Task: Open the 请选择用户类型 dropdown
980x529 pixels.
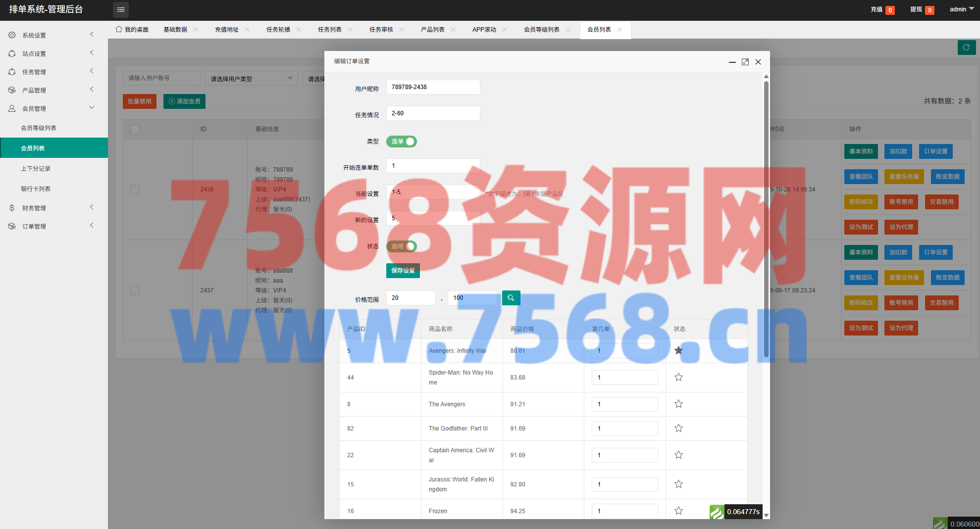Action: [251, 79]
